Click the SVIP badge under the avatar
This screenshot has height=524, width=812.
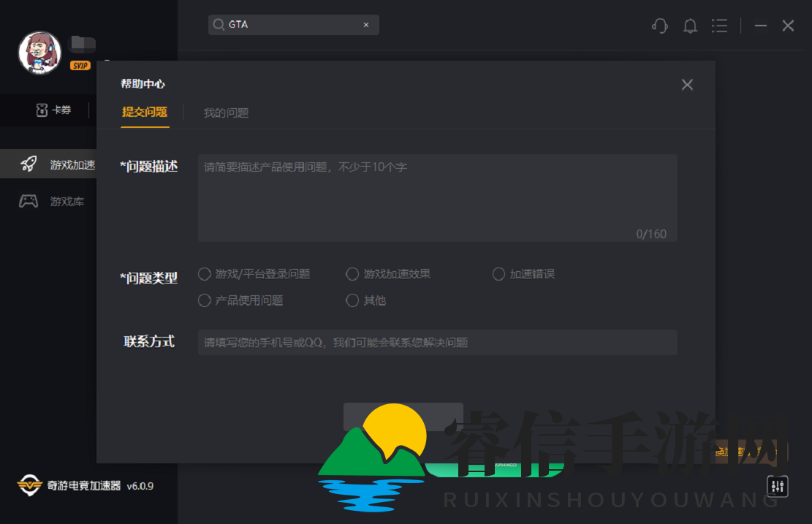coord(80,65)
